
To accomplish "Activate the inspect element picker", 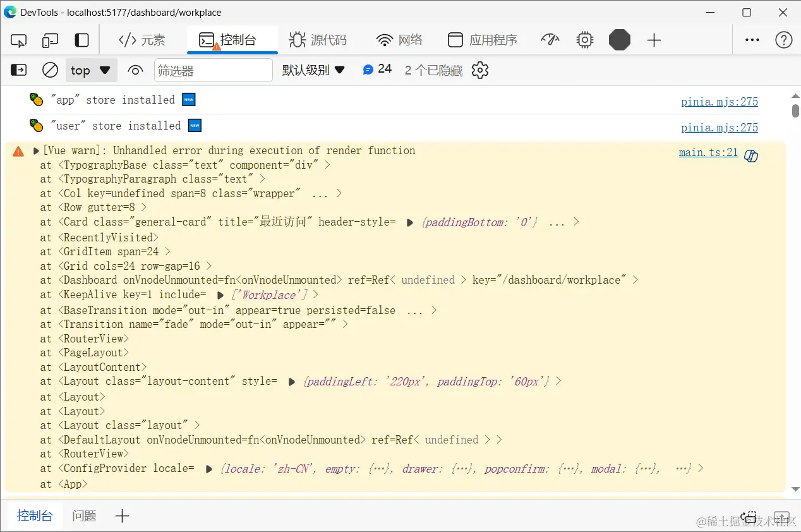I will [19, 40].
